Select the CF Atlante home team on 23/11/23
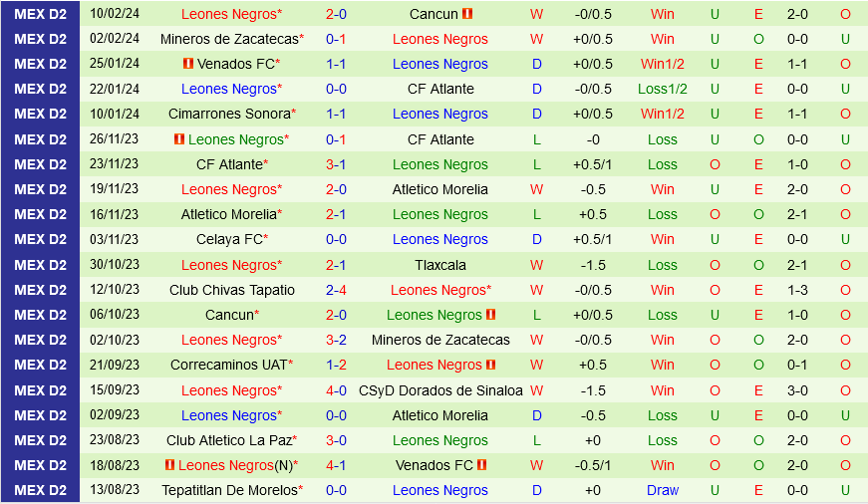The height and width of the screenshot is (504, 868). click(x=229, y=164)
